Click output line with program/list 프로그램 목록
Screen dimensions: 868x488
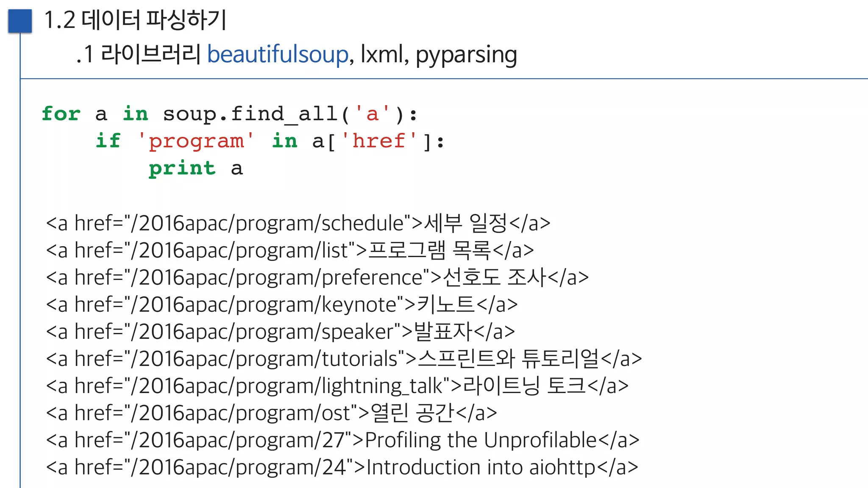(290, 250)
